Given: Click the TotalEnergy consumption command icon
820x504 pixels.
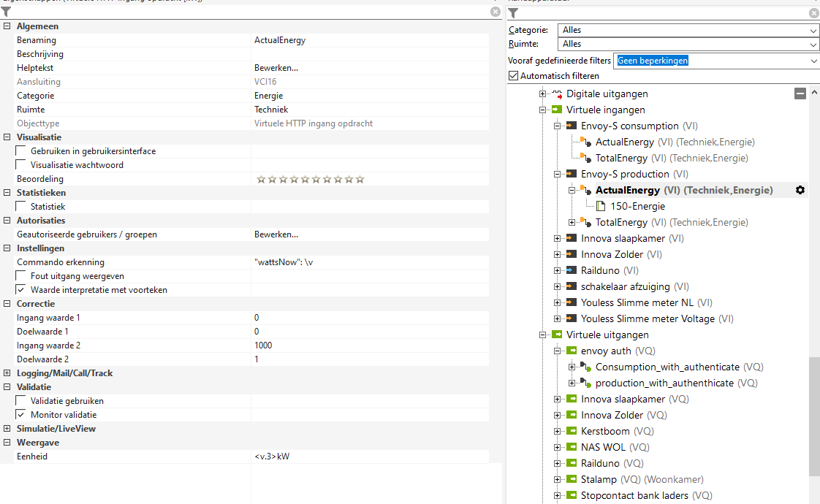Looking at the screenshot, I should coord(586,158).
